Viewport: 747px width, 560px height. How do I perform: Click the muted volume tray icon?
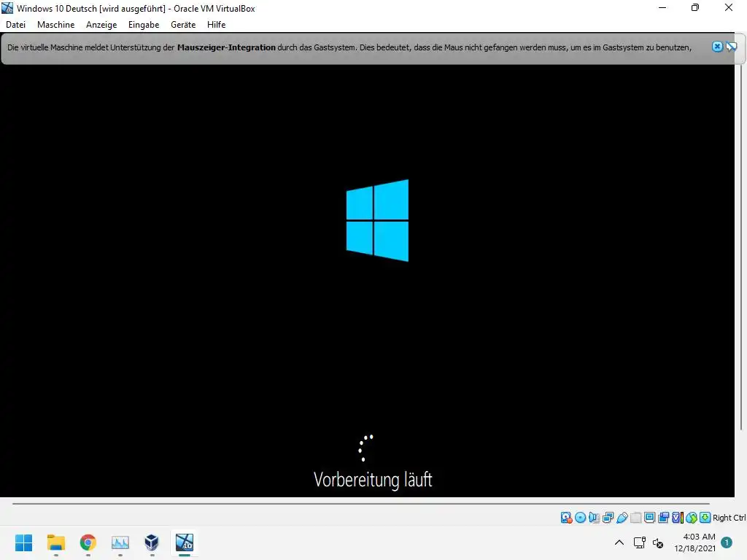[658, 542]
